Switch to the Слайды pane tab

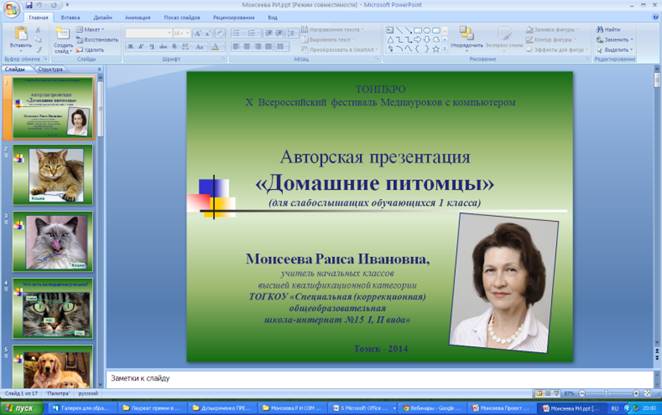[15, 69]
